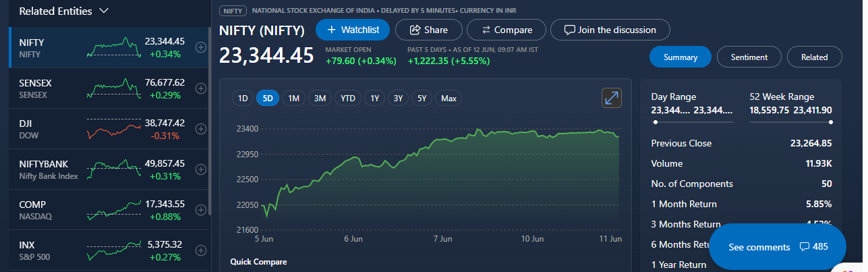Click the Day Range slider
The height and width of the screenshot is (272, 868).
coord(693,122)
